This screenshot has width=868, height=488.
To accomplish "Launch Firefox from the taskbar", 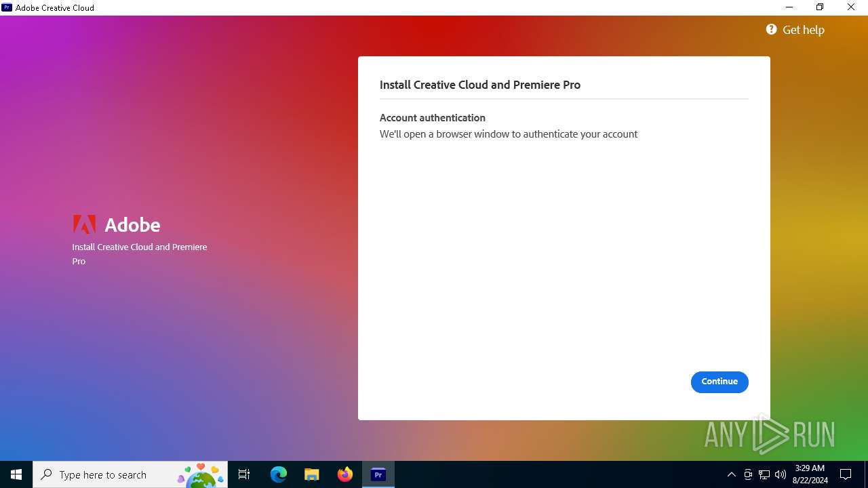I will click(345, 474).
